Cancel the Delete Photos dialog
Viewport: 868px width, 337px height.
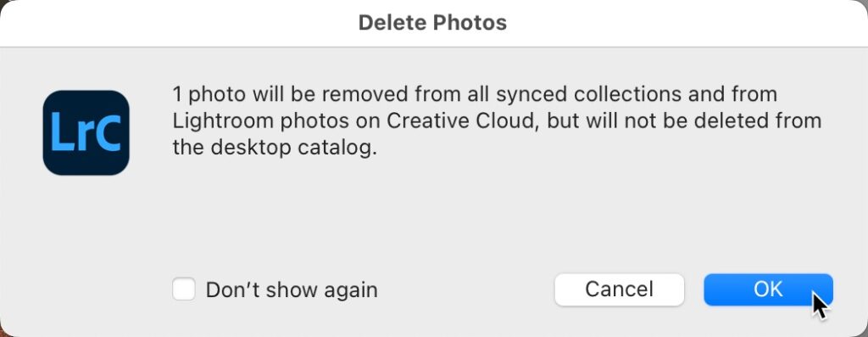(x=619, y=289)
